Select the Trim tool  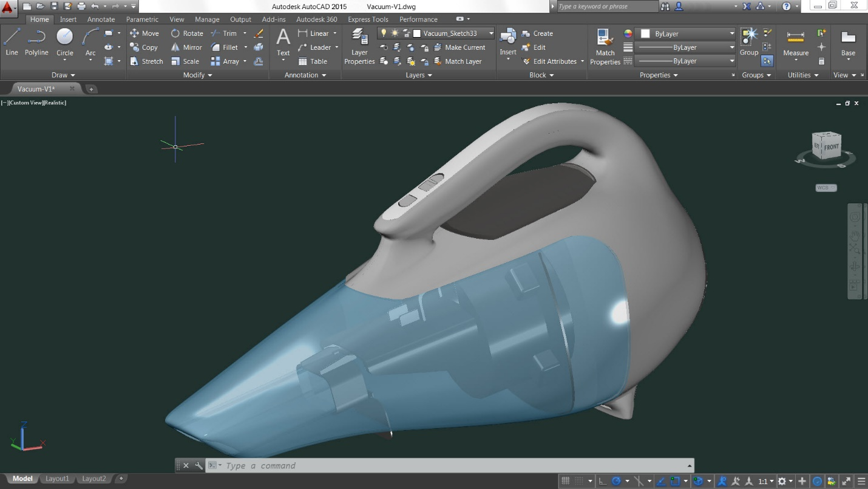click(228, 33)
